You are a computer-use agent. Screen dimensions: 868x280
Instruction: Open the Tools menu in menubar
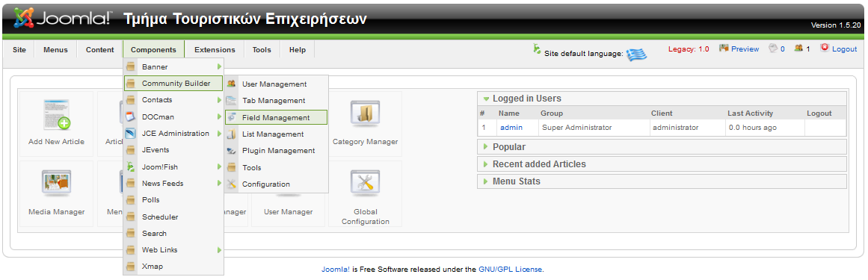(262, 50)
